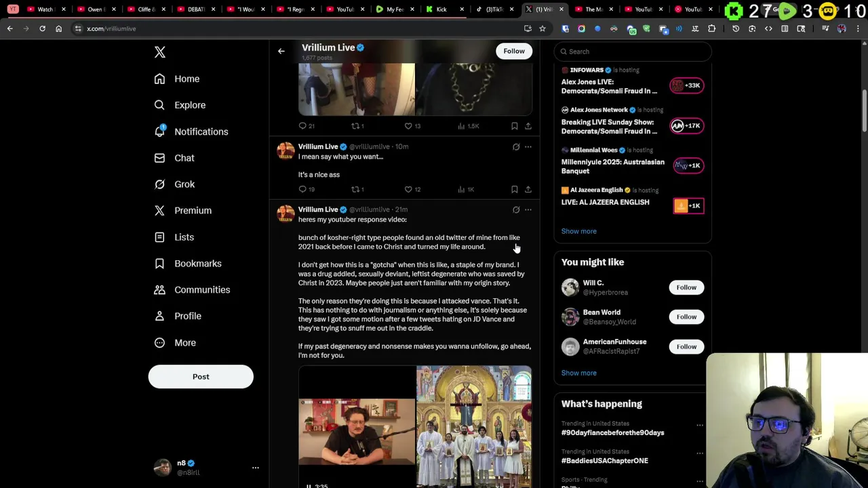Open the Home page from sidebar
The image size is (868, 488).
[177, 79]
